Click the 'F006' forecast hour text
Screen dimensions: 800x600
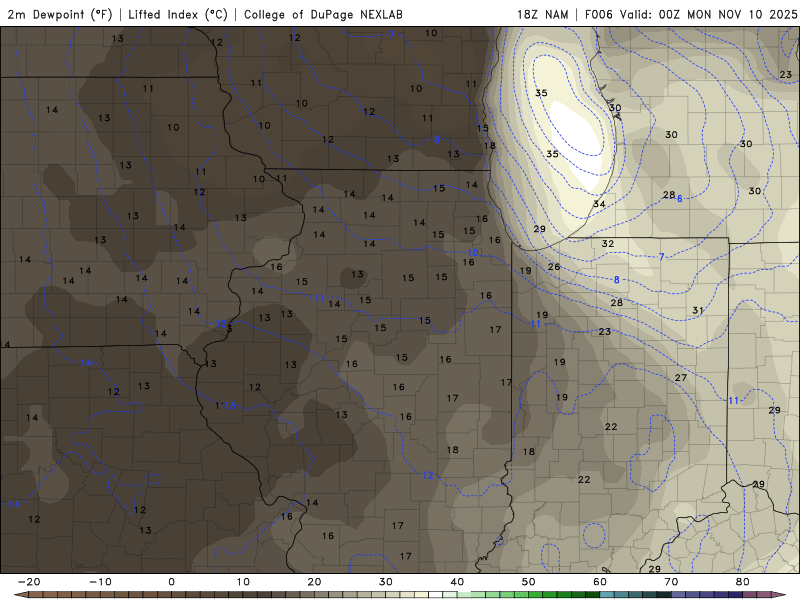[x=598, y=15]
